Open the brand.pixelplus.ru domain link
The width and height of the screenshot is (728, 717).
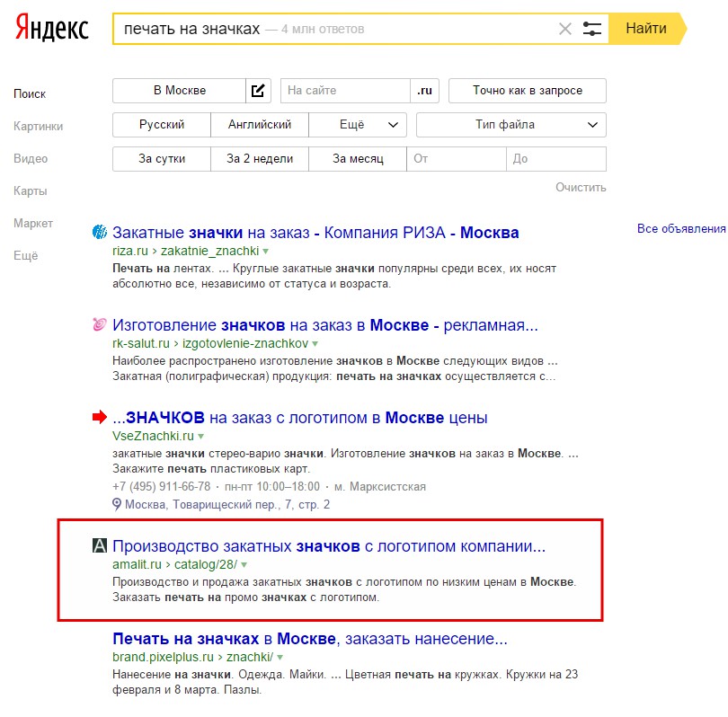click(x=163, y=658)
